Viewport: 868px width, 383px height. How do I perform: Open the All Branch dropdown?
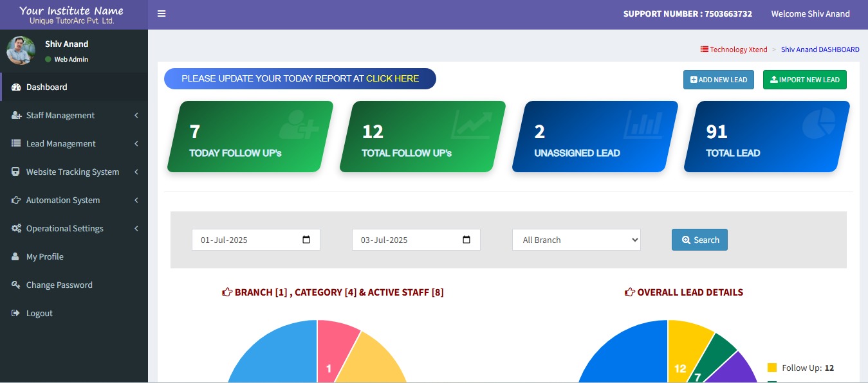[x=577, y=240]
